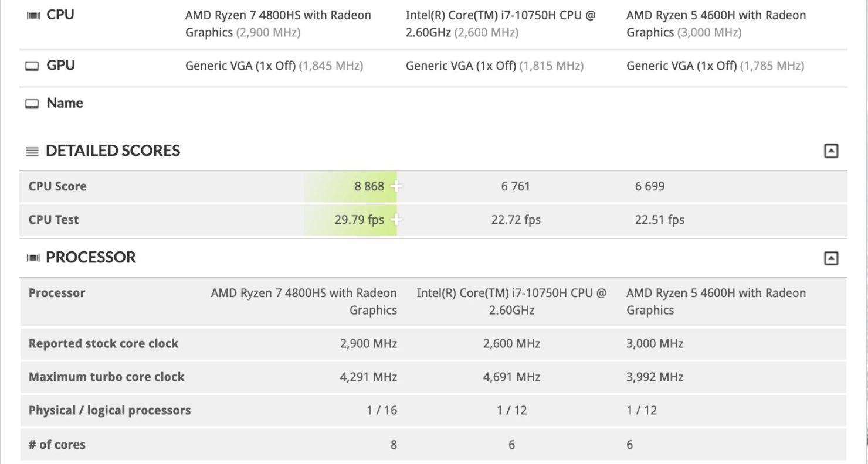
Task: Click the 1 / 16 processors value
Action: click(x=382, y=410)
